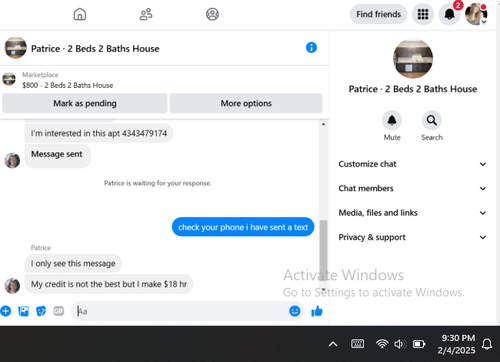Viewport: 500px width, 362px height.
Task: Open the Wi-Fi network tray icon
Action: click(x=382, y=344)
